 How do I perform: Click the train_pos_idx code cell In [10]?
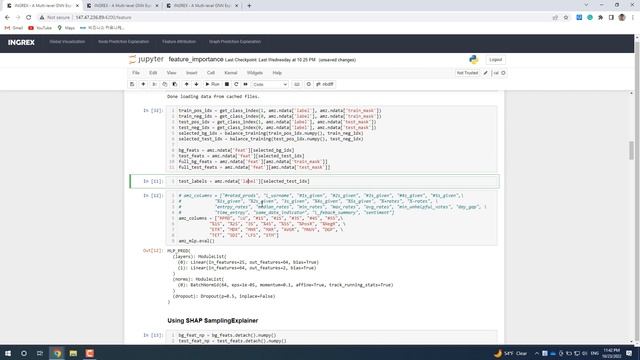pos(332,139)
